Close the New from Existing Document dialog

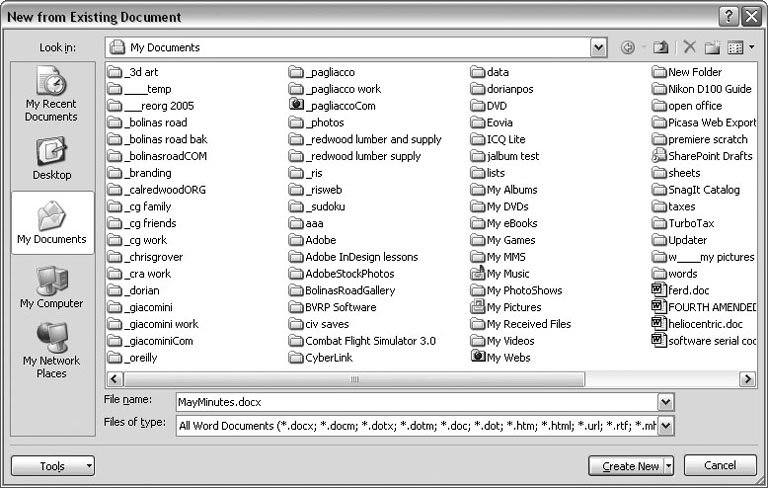tap(751, 17)
